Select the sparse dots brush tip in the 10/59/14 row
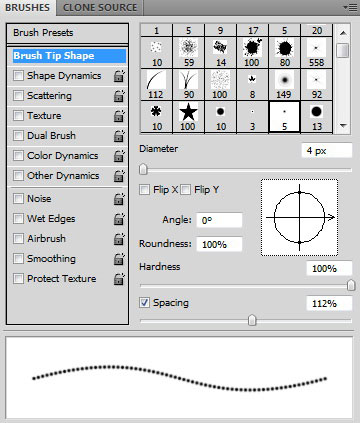Image resolution: width=360 pixels, height=423 pixels. [x=156, y=53]
